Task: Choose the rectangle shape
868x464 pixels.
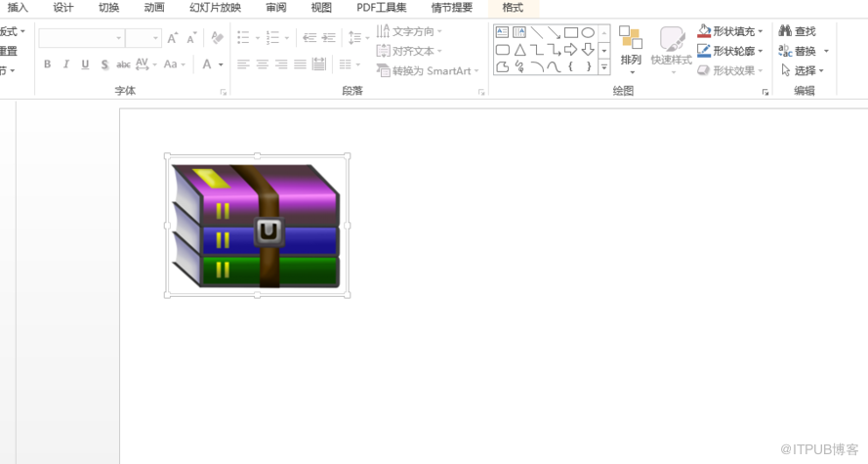Action: 571,32
